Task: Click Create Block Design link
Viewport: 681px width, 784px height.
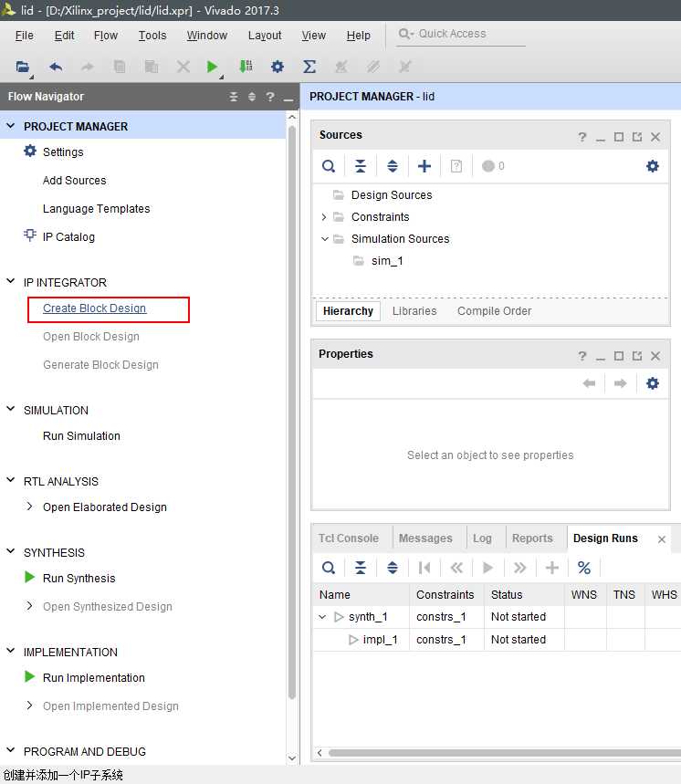Action: tap(95, 308)
